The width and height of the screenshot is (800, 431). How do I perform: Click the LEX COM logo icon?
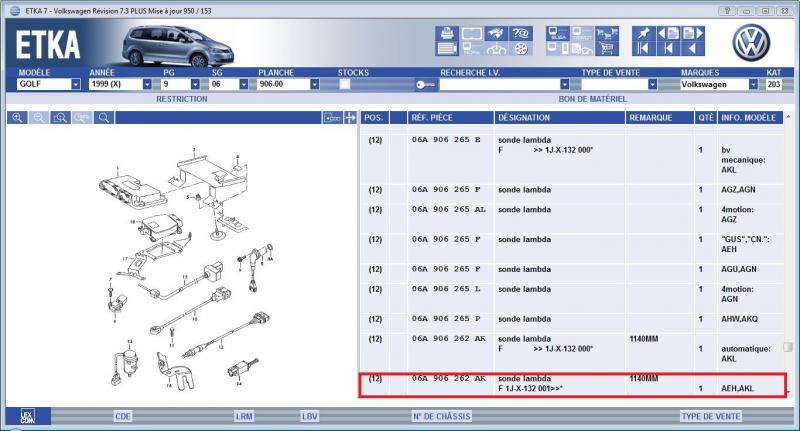[x=28, y=416]
